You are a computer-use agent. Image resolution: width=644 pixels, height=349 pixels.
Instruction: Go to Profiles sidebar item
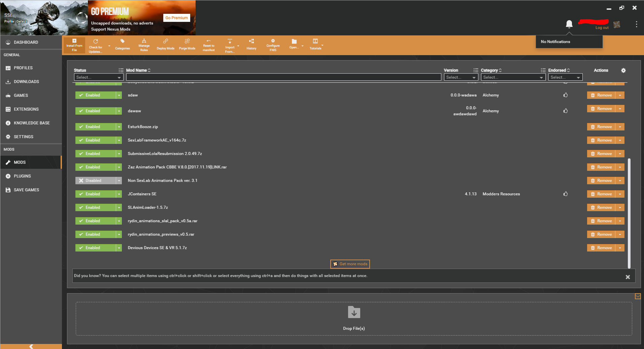coord(31,68)
